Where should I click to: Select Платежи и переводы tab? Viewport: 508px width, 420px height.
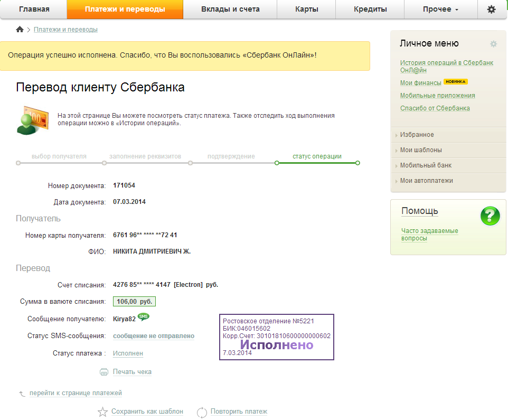(125, 9)
